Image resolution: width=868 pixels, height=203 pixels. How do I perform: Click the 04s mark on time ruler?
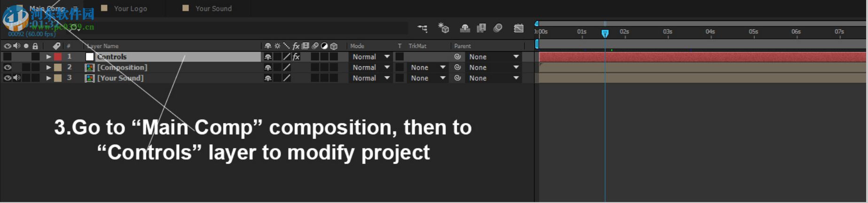pyautogui.click(x=710, y=32)
